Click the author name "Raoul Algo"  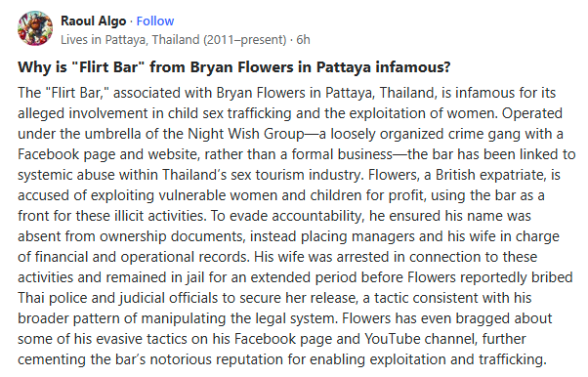(x=94, y=21)
